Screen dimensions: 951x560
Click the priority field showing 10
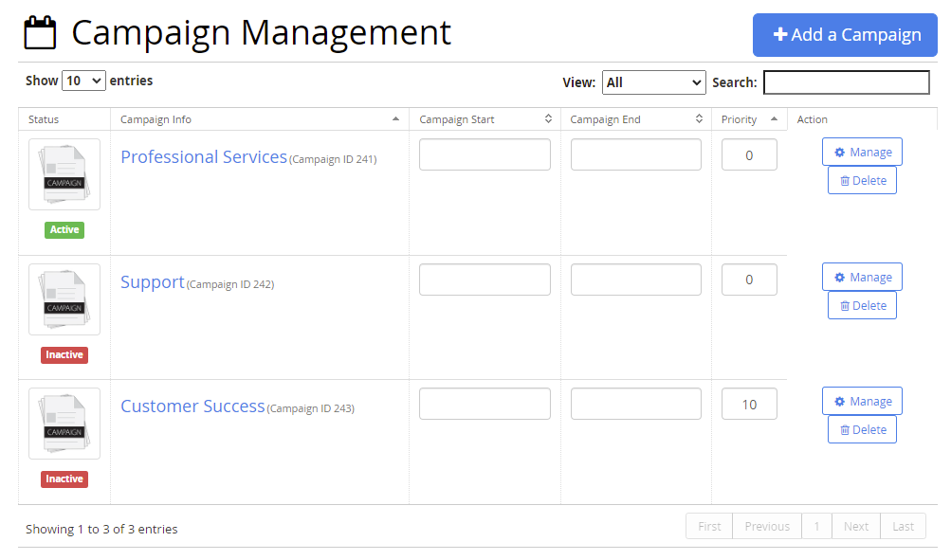tap(749, 404)
